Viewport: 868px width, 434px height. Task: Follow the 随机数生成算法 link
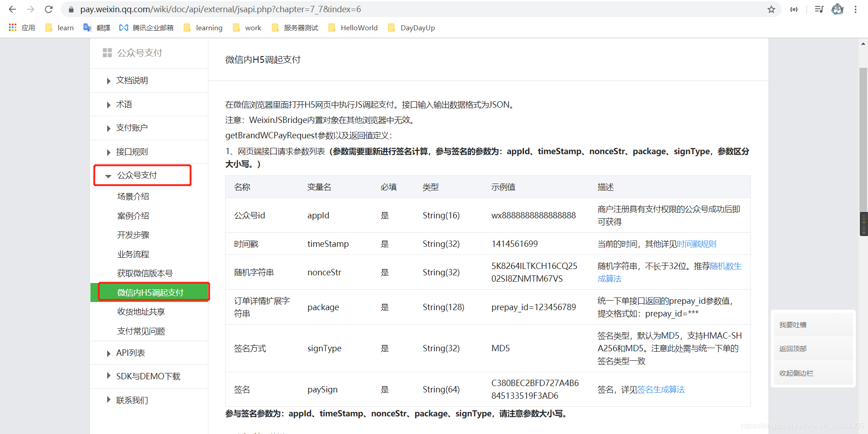[x=725, y=266]
